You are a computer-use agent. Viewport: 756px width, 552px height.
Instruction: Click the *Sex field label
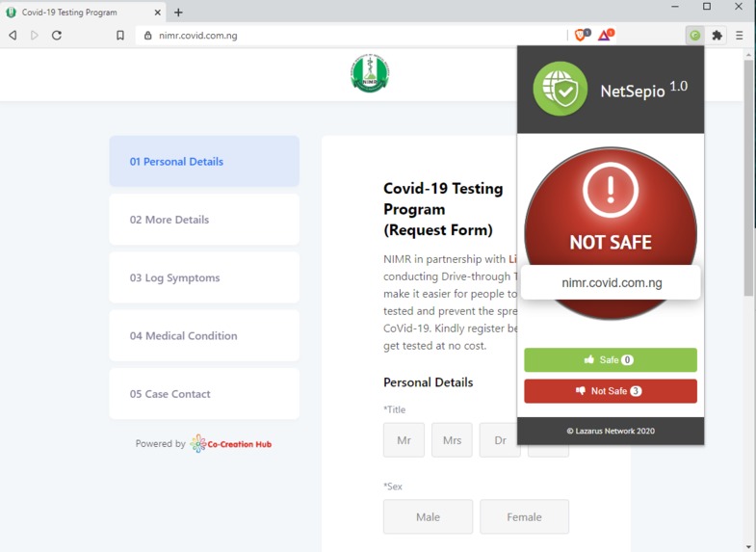click(x=393, y=486)
